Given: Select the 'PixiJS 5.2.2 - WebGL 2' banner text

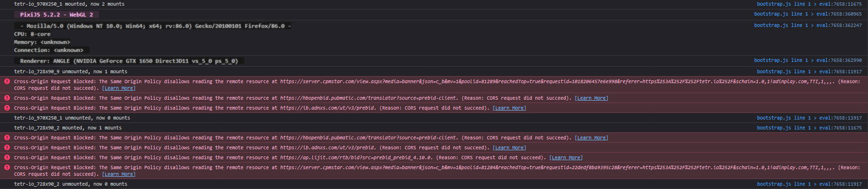Looking at the screenshot, I should 57,15.
